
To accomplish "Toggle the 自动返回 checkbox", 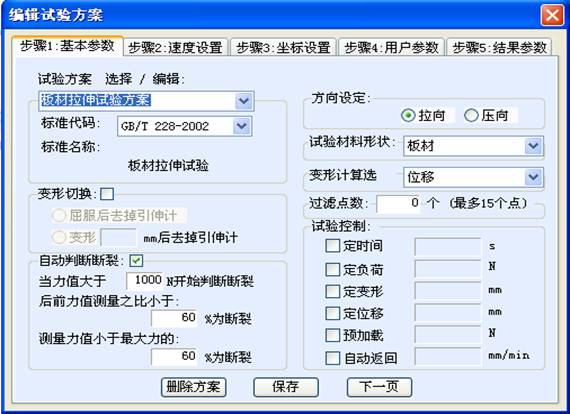I will pos(332,358).
